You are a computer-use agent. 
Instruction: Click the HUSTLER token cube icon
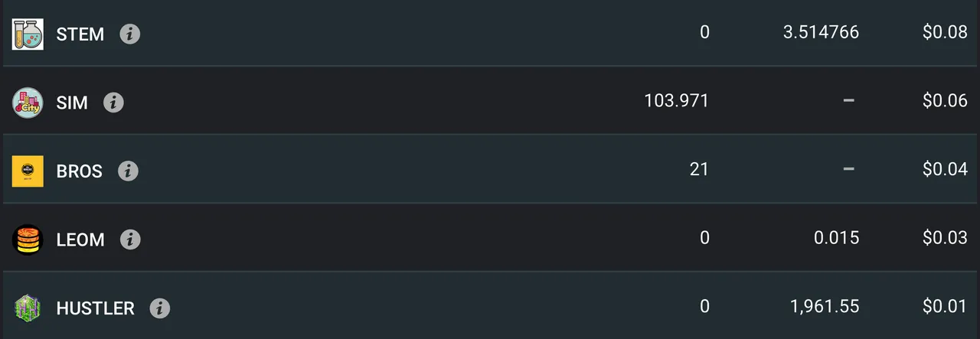(x=28, y=308)
